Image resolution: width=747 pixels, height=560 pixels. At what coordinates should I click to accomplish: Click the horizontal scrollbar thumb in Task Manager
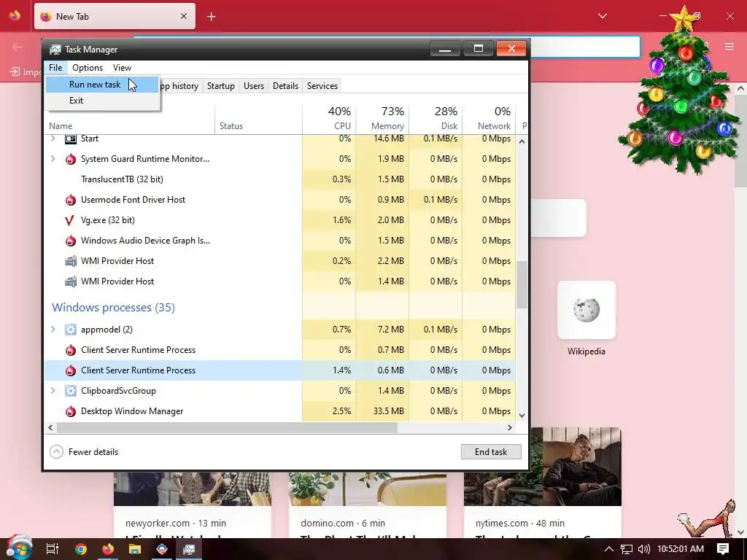point(227,427)
